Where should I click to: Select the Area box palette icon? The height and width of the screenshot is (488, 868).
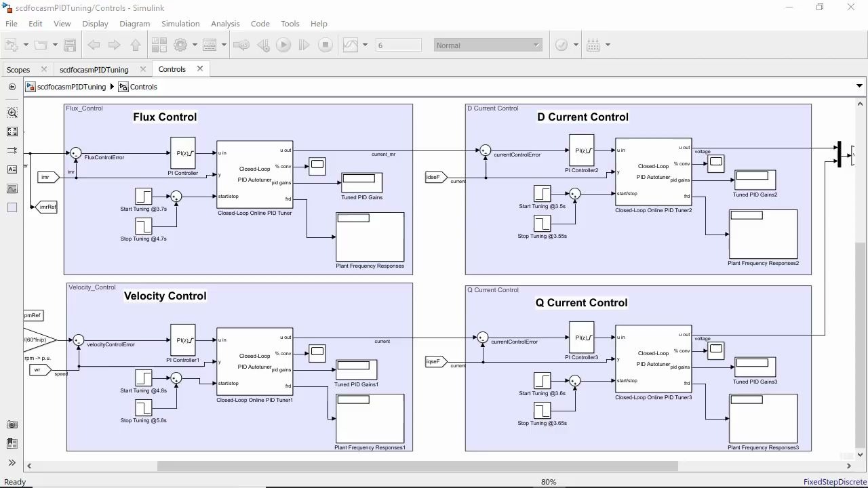pos(12,207)
